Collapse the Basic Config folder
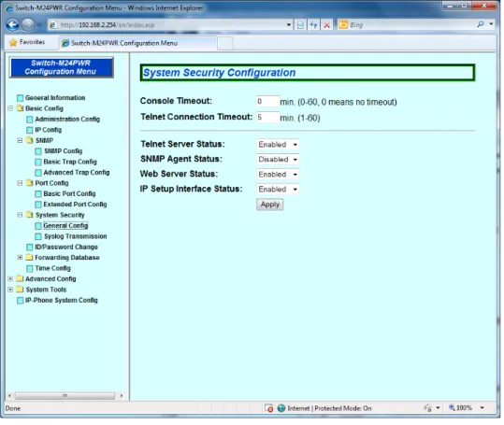 10,108
